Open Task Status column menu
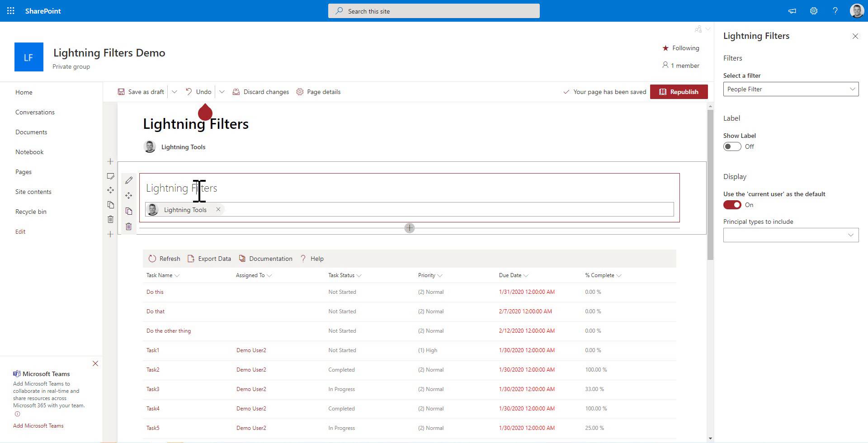This screenshot has width=868, height=443. coord(345,275)
